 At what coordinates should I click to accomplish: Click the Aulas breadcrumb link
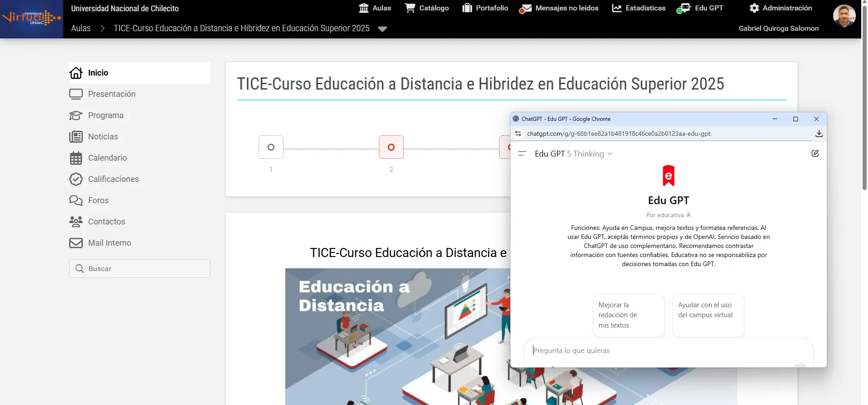(x=81, y=29)
